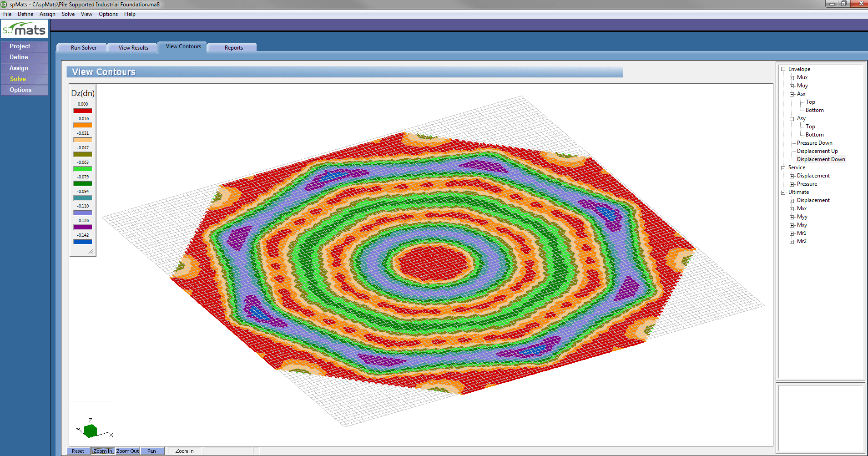Open the Define menu
Screen dimensions: 868x456
click(25, 14)
